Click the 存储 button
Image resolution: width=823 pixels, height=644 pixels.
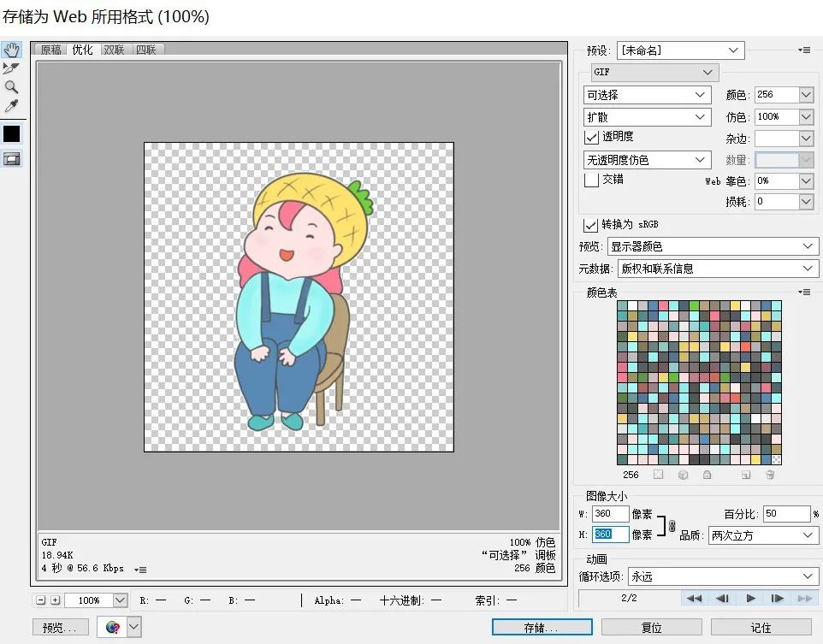(x=541, y=628)
